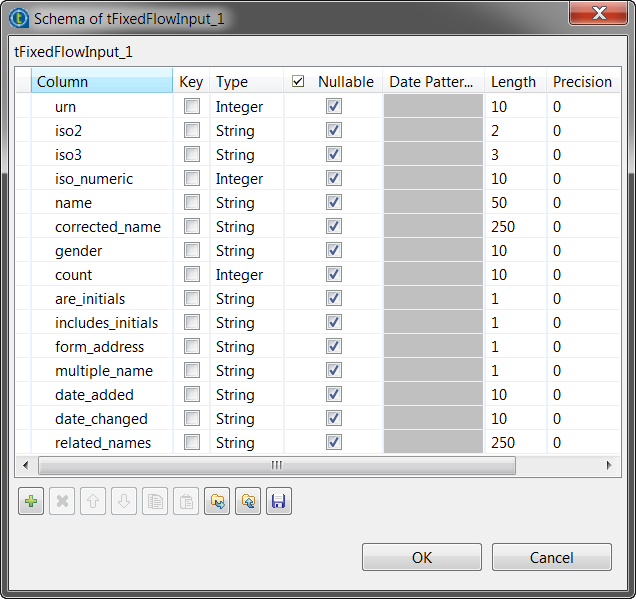The height and width of the screenshot is (599, 636).
Task: Click the horizontal scrollbar thumb
Action: 277,465
